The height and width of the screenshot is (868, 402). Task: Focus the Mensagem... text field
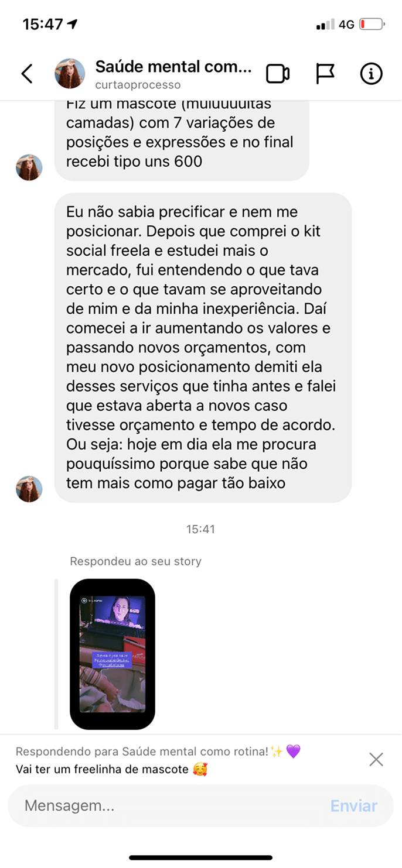(170, 806)
